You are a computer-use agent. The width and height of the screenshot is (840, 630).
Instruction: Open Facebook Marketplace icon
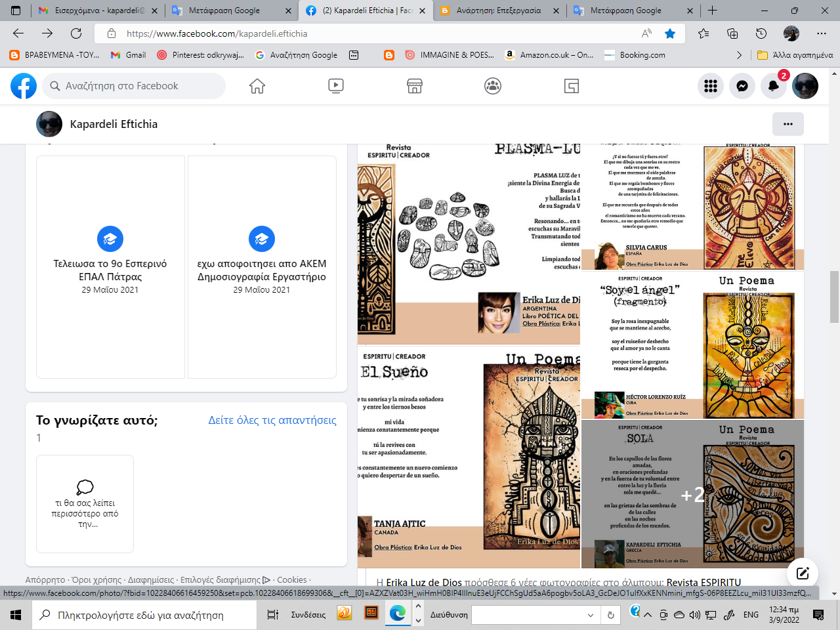415,86
